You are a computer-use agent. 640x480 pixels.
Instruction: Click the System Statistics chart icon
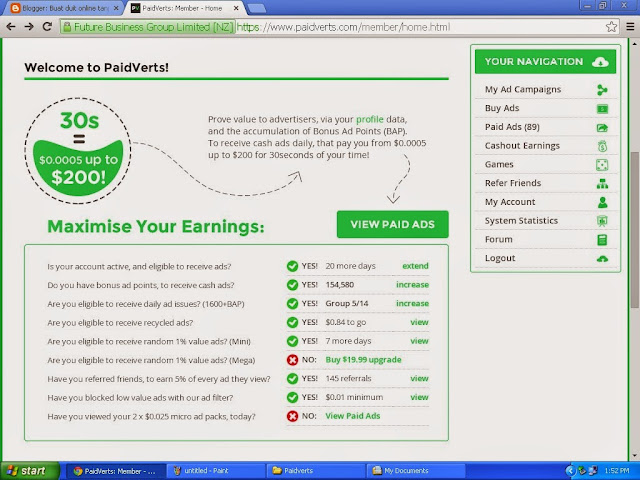pyautogui.click(x=602, y=221)
